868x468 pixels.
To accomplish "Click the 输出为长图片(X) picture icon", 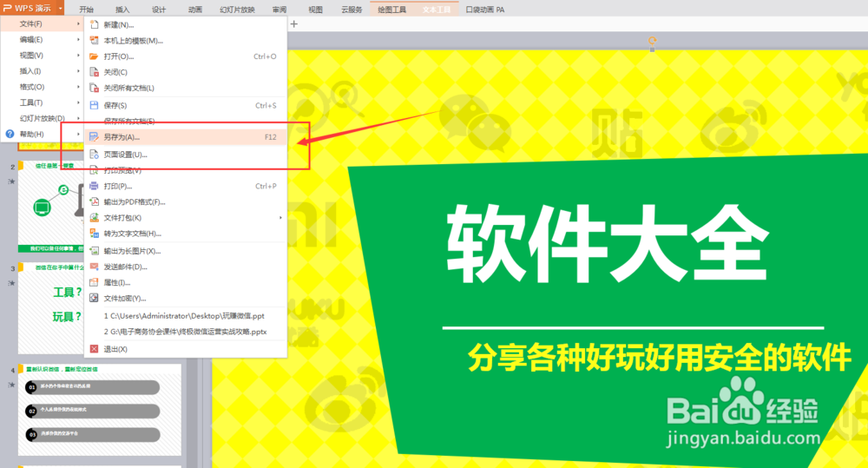I will 94,251.
